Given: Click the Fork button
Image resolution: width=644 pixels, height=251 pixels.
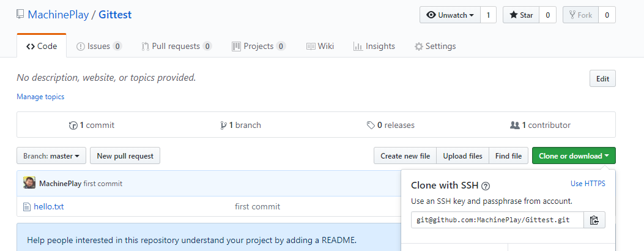Looking at the screenshot, I should [580, 15].
